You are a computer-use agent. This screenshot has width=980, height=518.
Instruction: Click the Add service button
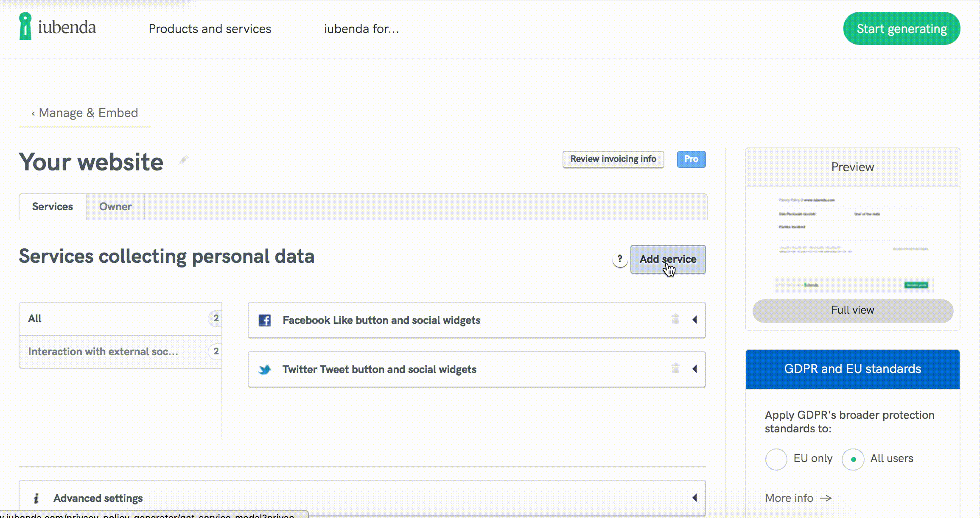tap(668, 259)
